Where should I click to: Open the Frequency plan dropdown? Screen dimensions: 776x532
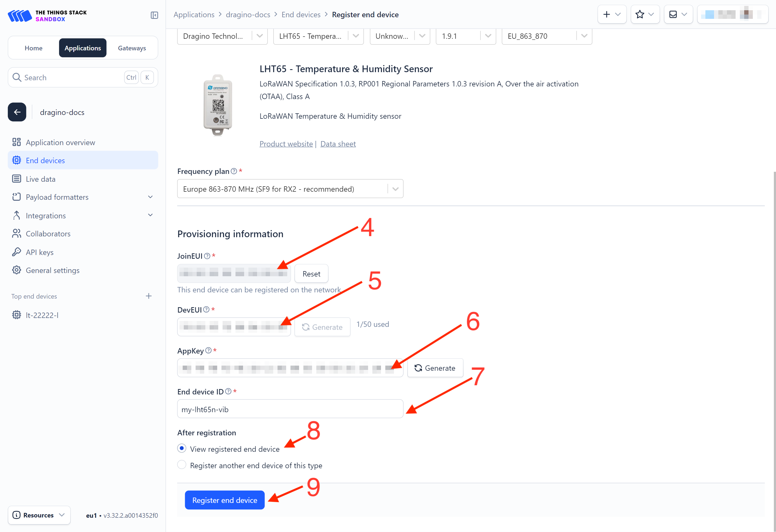coord(290,189)
